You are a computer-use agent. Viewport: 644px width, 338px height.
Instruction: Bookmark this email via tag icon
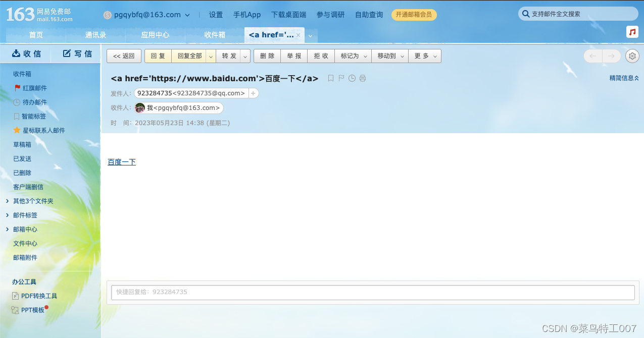(x=331, y=78)
